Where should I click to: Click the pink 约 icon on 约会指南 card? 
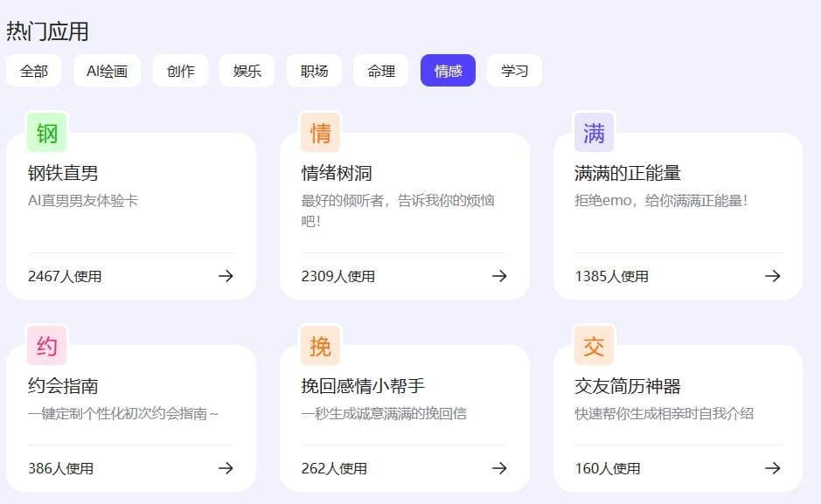pyautogui.click(x=45, y=346)
